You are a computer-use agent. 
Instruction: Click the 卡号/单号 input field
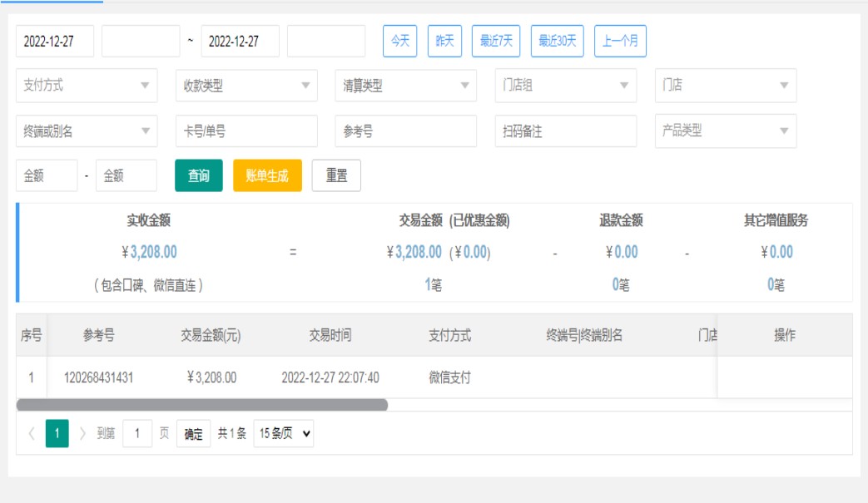[246, 131]
